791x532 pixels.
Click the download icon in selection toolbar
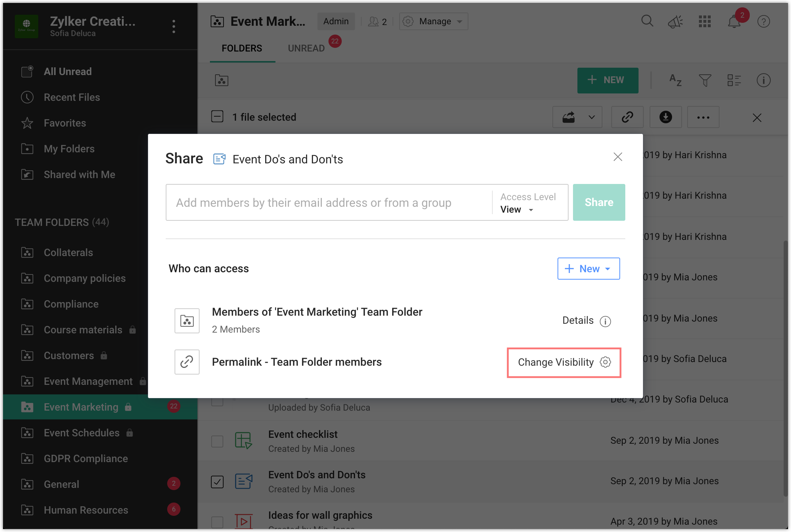pos(665,117)
